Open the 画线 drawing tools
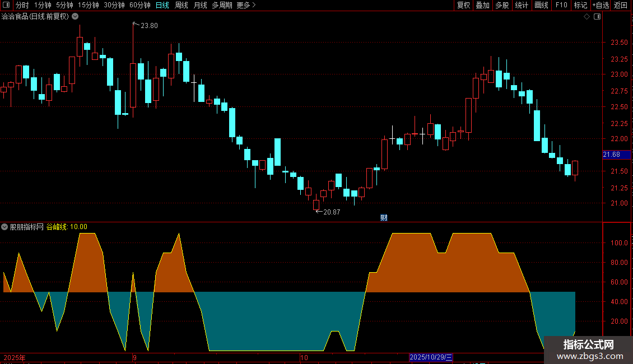 (x=541, y=5)
